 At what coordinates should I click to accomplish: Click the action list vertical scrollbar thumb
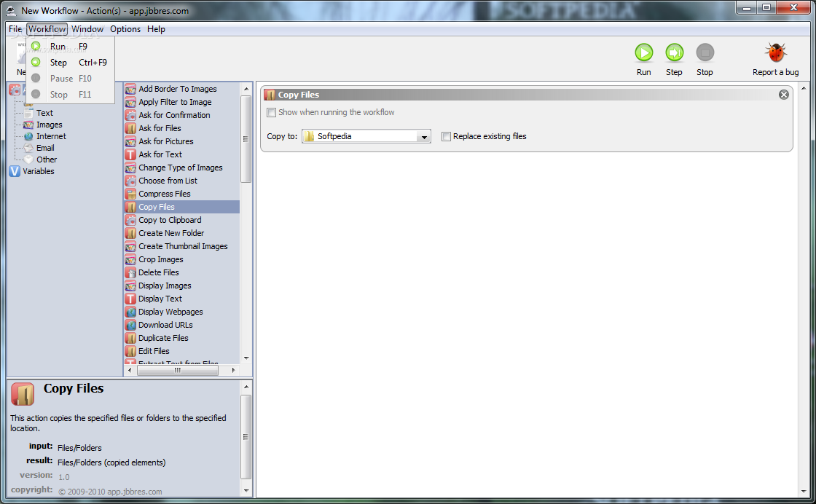246,139
